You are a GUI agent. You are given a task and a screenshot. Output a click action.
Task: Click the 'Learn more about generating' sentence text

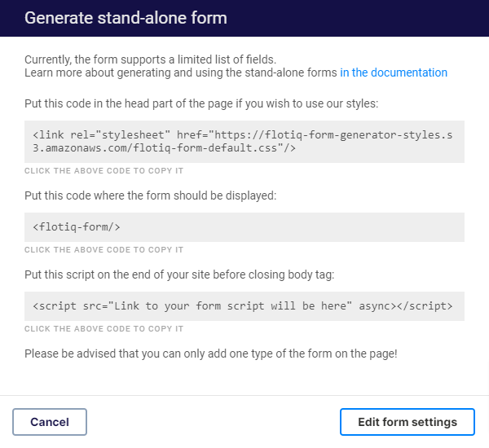coord(181,72)
